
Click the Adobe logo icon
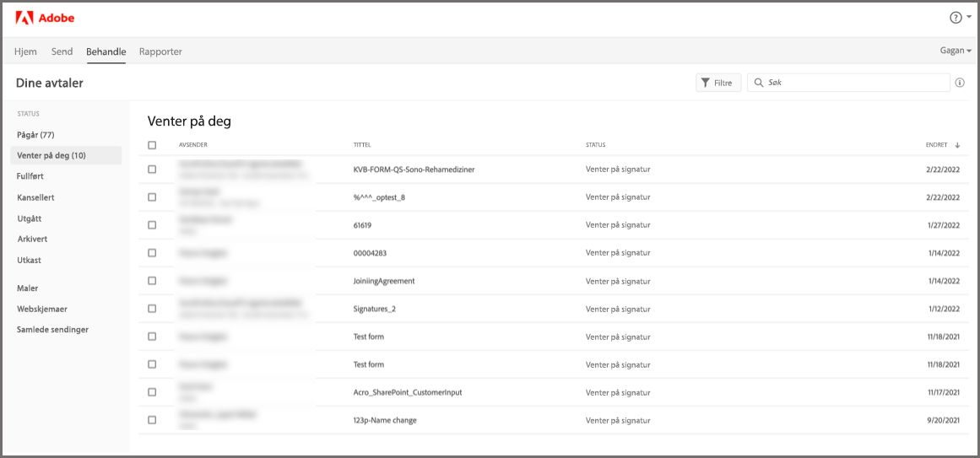(24, 18)
